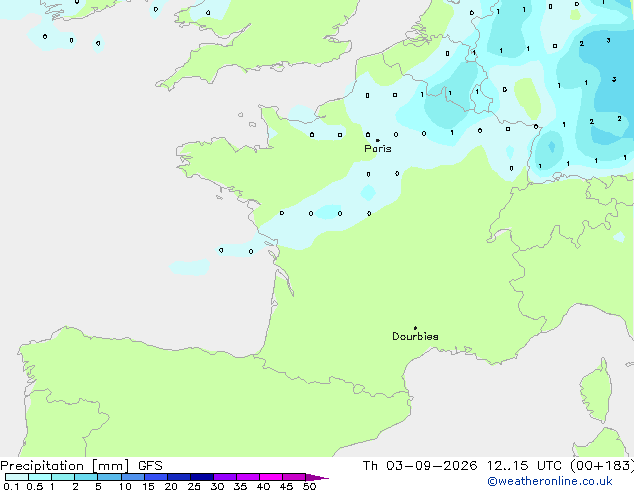This screenshot has height=490, width=634.
Task: Click the legend value label '25'
Action: pos(194,486)
